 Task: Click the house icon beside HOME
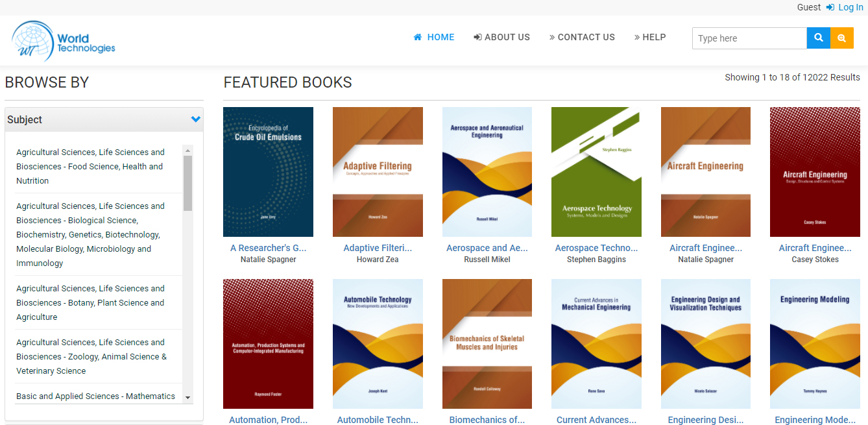click(x=418, y=37)
